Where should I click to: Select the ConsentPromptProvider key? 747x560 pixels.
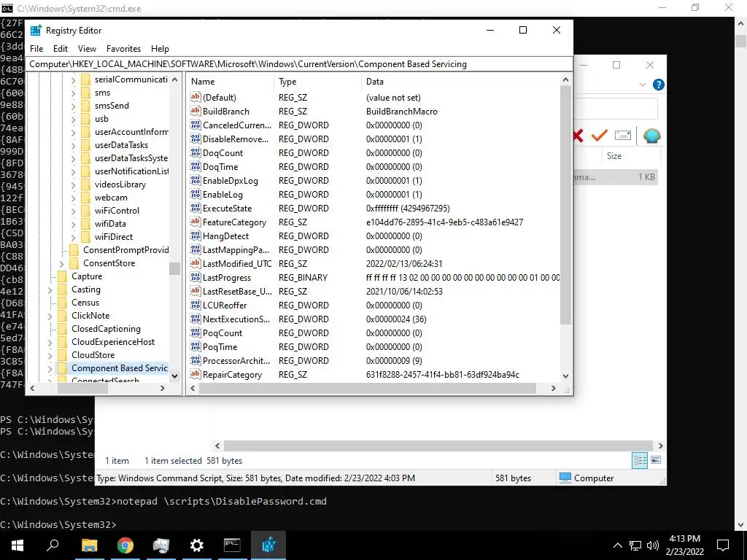(125, 250)
